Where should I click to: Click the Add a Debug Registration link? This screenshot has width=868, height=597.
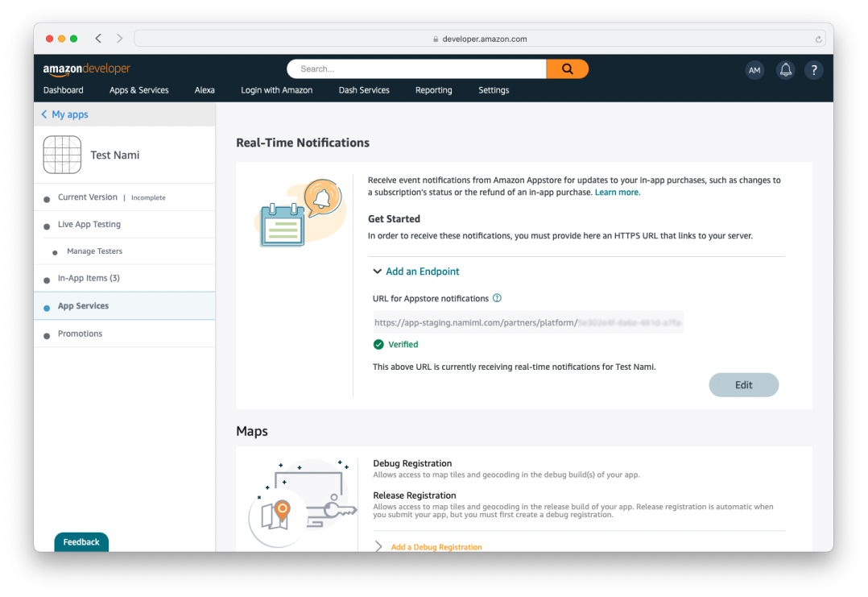point(436,547)
